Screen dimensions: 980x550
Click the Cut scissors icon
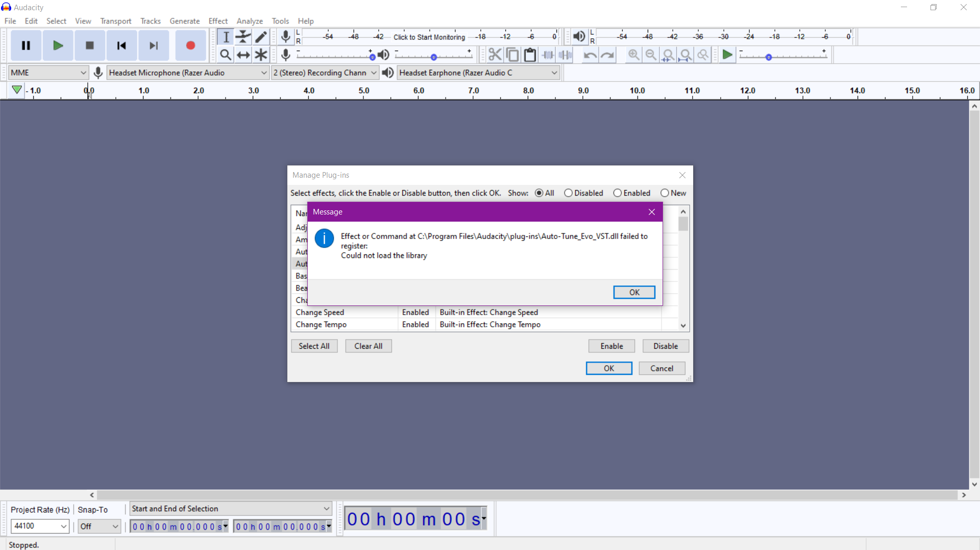(x=495, y=55)
